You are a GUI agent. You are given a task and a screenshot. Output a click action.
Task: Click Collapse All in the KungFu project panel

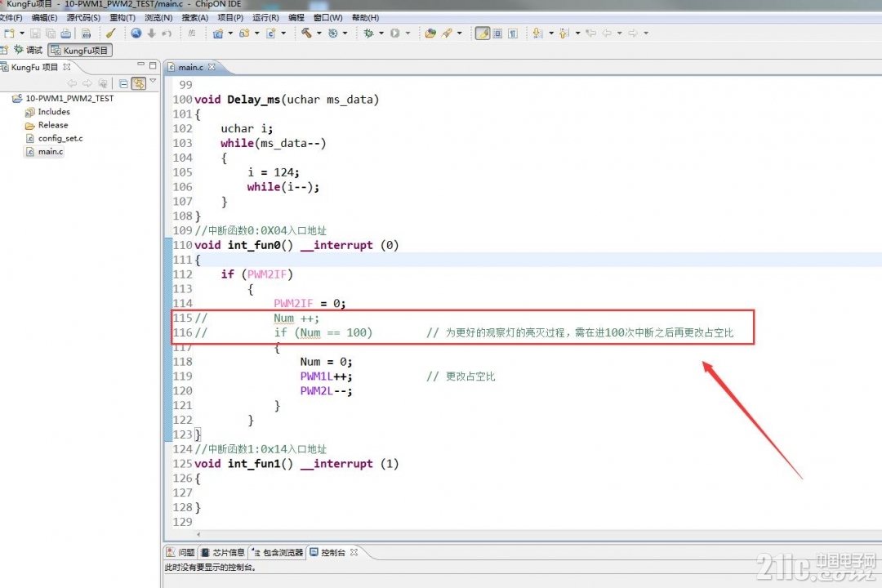click(123, 84)
